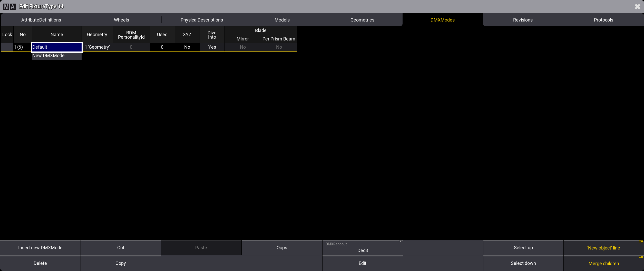Select the Default name cell
644x271 pixels.
point(57,47)
